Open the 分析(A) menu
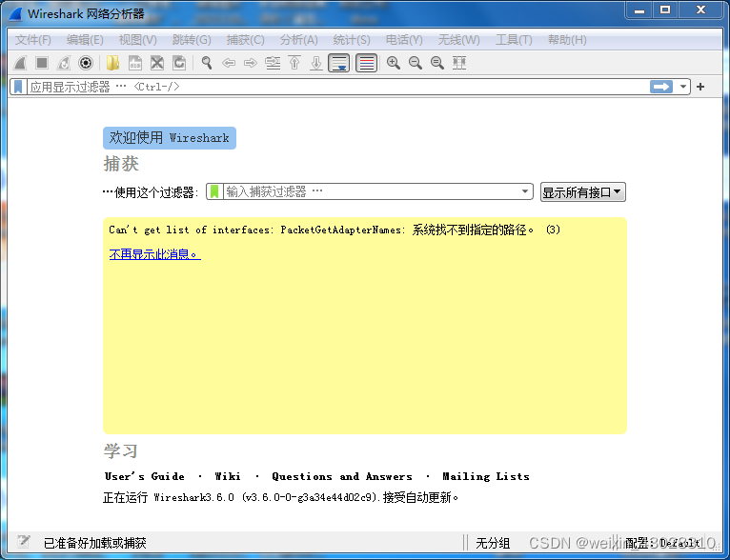Image resolution: width=730 pixels, height=560 pixels. coord(299,40)
